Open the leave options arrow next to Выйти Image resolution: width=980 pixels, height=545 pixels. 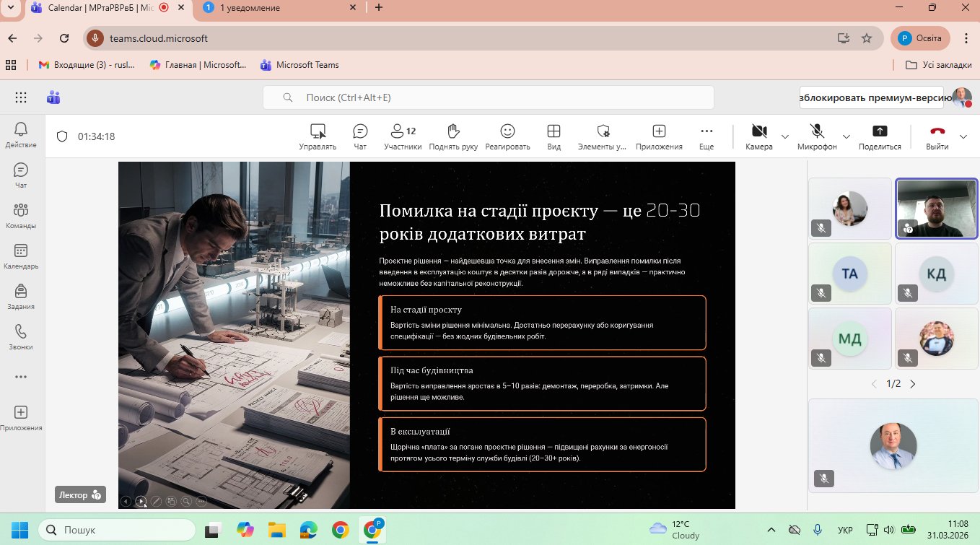click(x=963, y=136)
